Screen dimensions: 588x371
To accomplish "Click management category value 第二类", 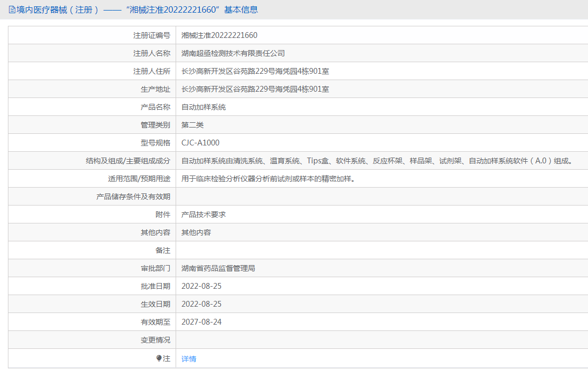I will [192, 125].
